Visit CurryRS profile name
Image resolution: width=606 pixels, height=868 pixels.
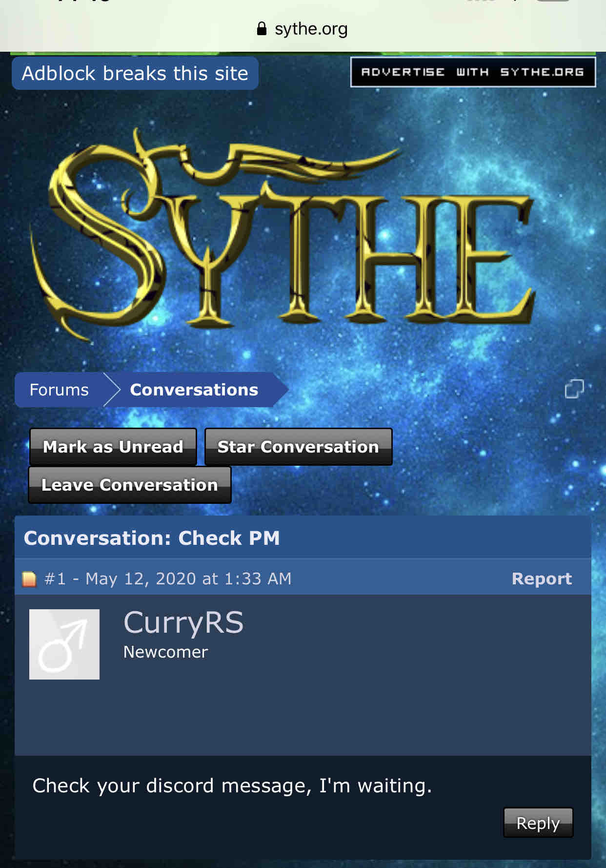click(x=183, y=623)
